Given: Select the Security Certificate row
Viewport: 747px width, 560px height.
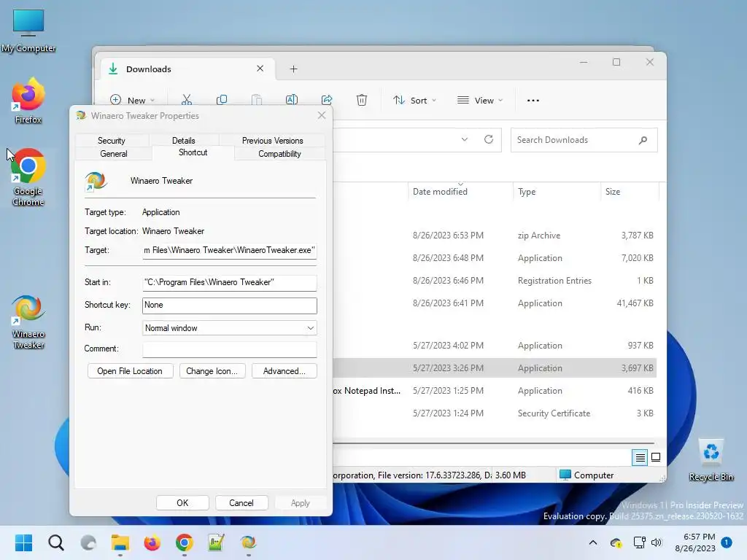Looking at the screenshot, I should click(495, 413).
